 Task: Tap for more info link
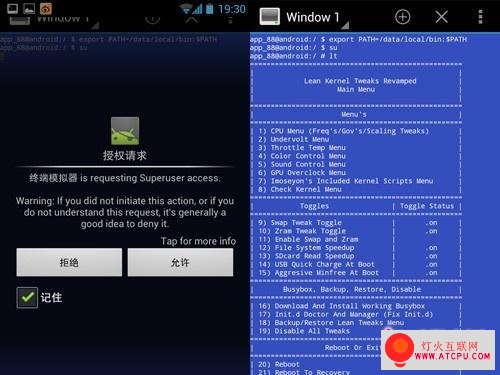198,241
